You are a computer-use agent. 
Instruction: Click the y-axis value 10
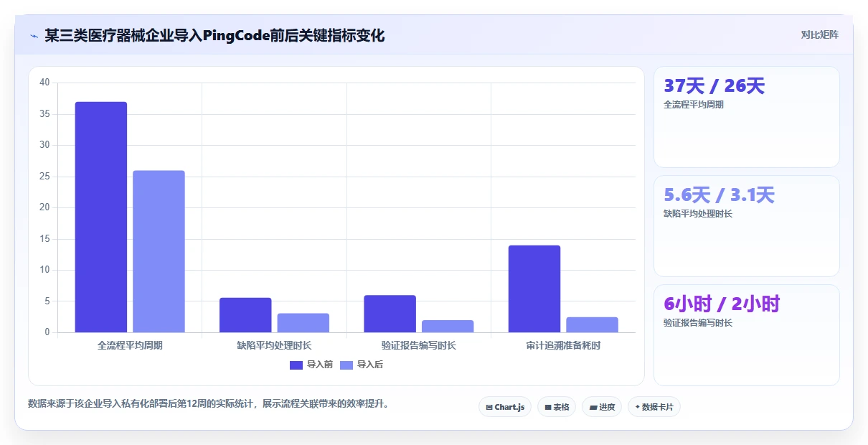(x=44, y=270)
